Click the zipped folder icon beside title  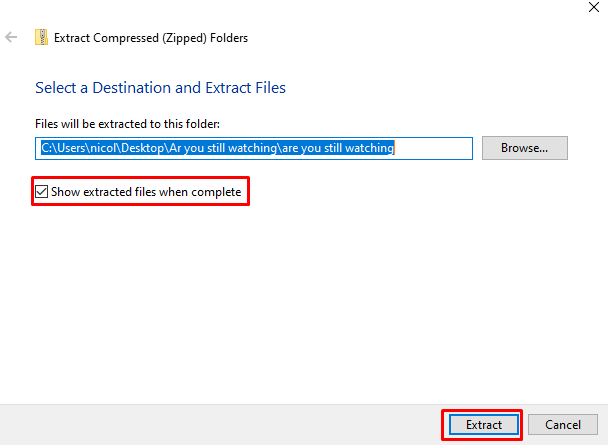[x=41, y=38]
